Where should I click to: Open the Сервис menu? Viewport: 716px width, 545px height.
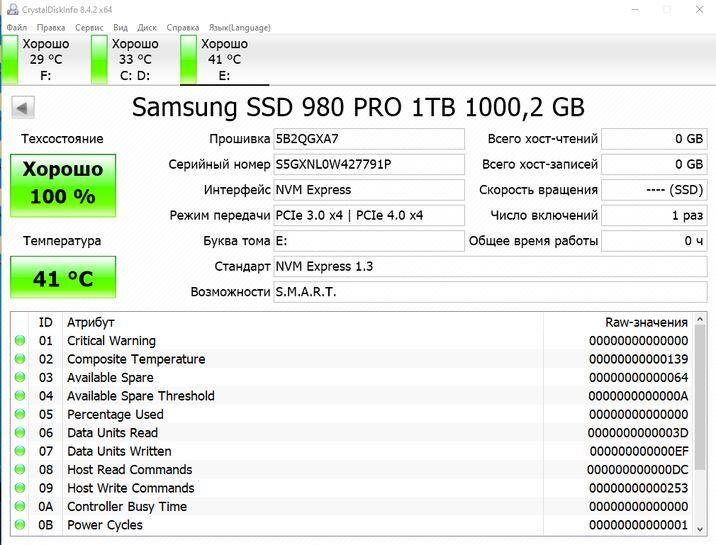(x=89, y=28)
